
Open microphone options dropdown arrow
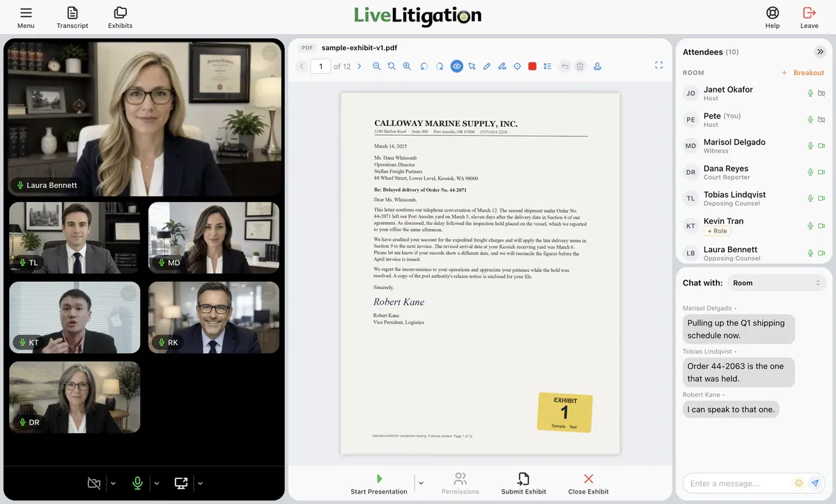point(157,483)
